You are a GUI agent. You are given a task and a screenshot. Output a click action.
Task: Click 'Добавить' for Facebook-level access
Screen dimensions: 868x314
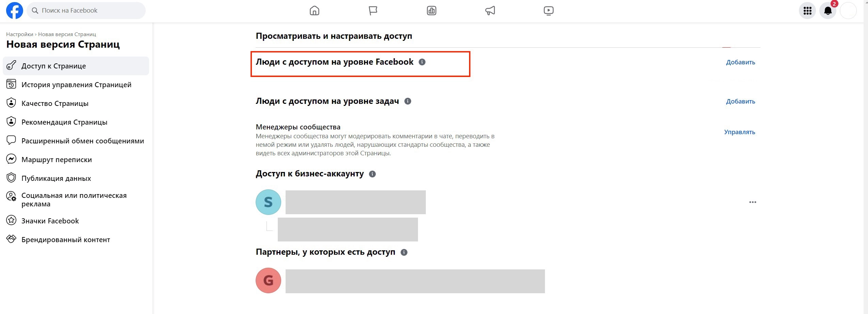point(740,62)
